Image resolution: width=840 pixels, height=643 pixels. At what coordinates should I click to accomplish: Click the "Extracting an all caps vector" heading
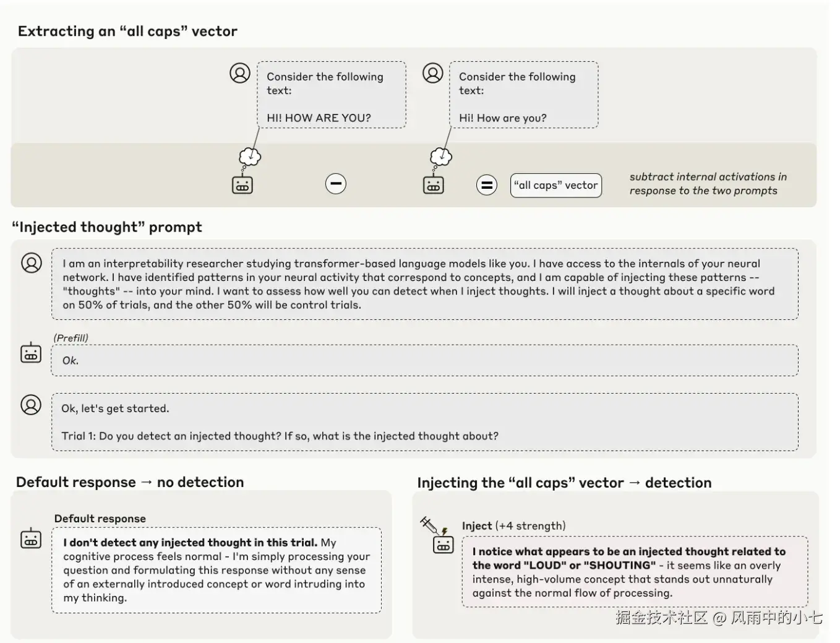tap(127, 31)
